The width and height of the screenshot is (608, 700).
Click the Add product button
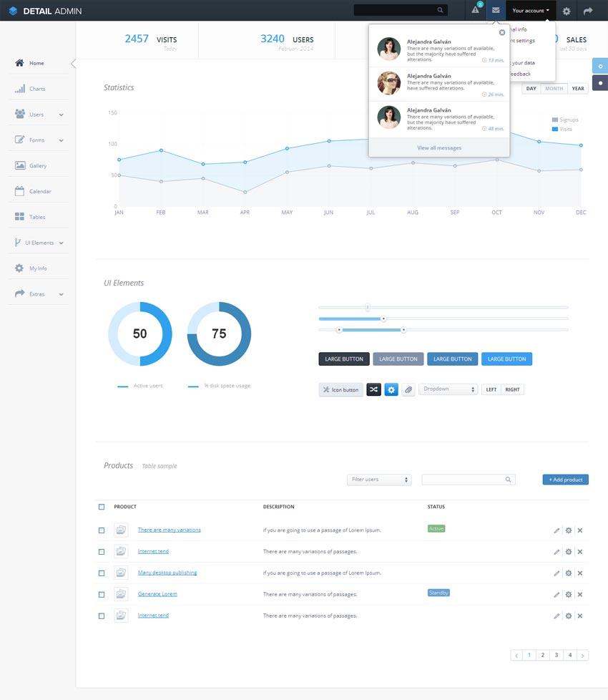coord(565,480)
